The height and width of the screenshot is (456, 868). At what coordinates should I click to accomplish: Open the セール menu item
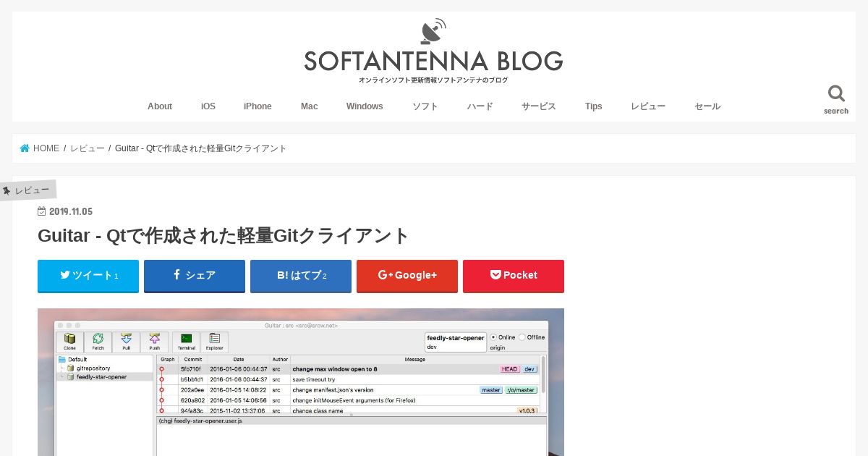[707, 106]
